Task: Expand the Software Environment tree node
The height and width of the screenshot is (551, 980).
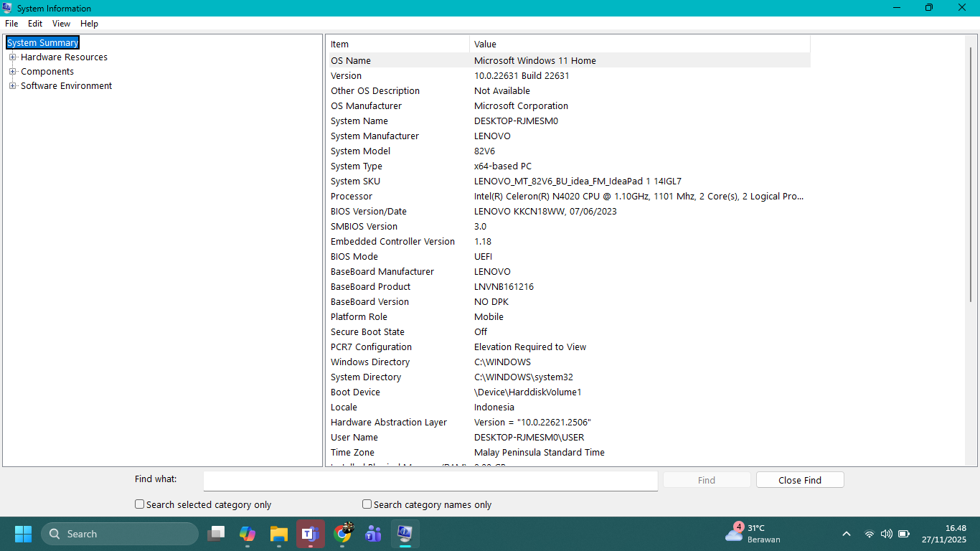Action: tap(13, 85)
